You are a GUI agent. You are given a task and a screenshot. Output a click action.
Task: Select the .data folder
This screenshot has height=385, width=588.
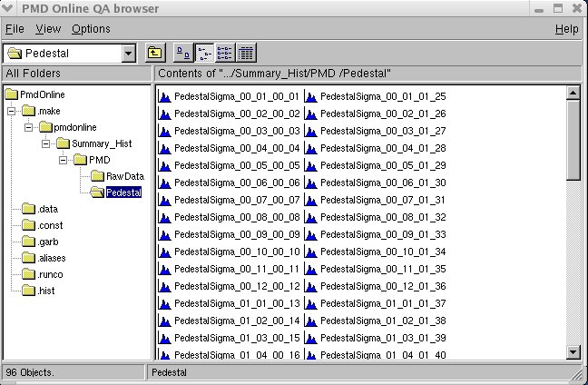[x=40, y=209]
